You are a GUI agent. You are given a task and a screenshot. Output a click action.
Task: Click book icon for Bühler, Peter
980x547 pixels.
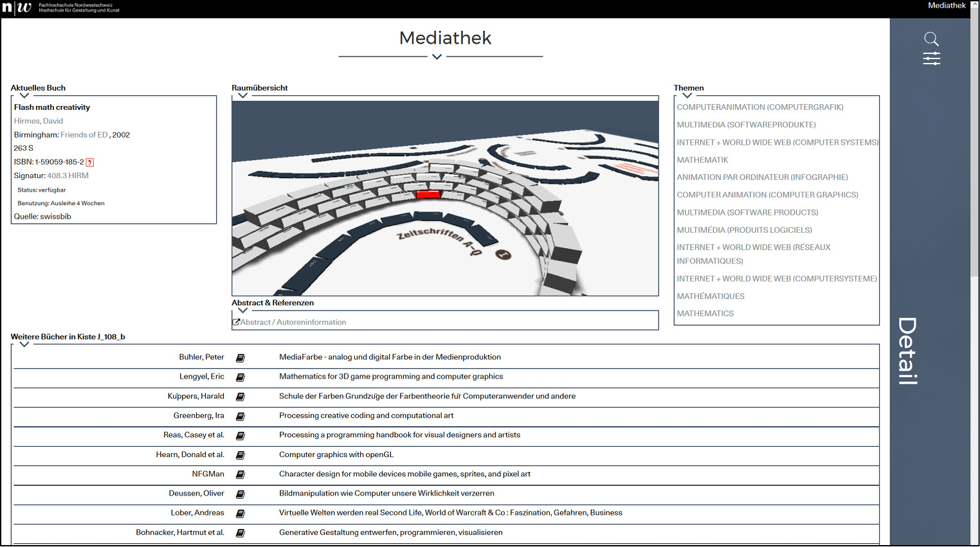(240, 358)
